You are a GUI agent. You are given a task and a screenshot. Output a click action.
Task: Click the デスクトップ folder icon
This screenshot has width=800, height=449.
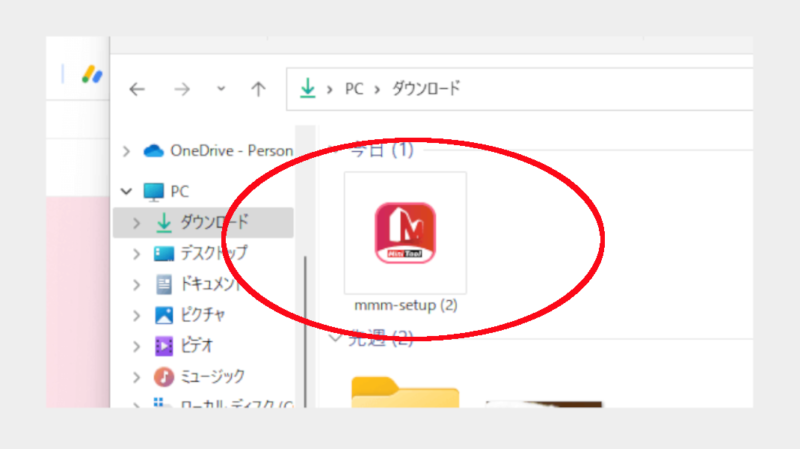[x=164, y=254]
